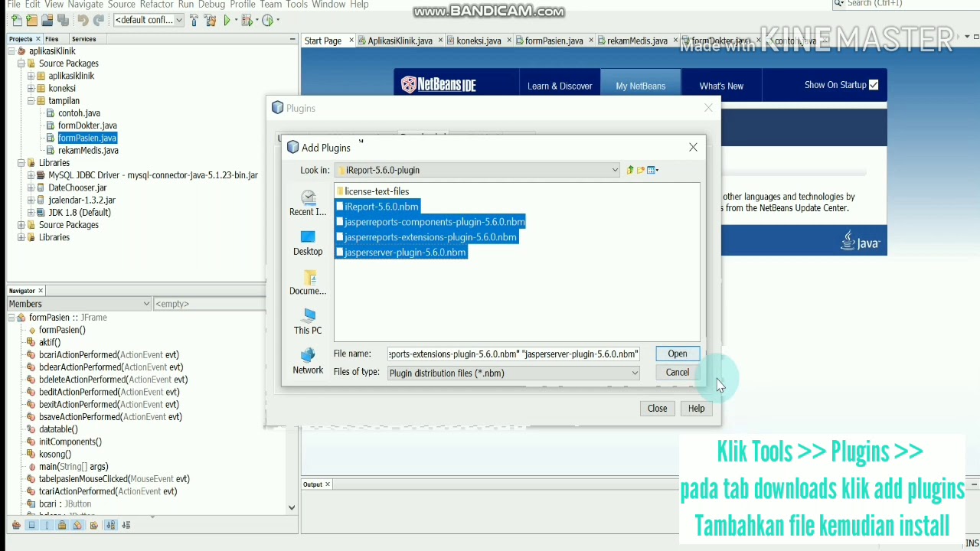Click Profile Project toolbar icon
This screenshot has width=980, height=551.
267,21
